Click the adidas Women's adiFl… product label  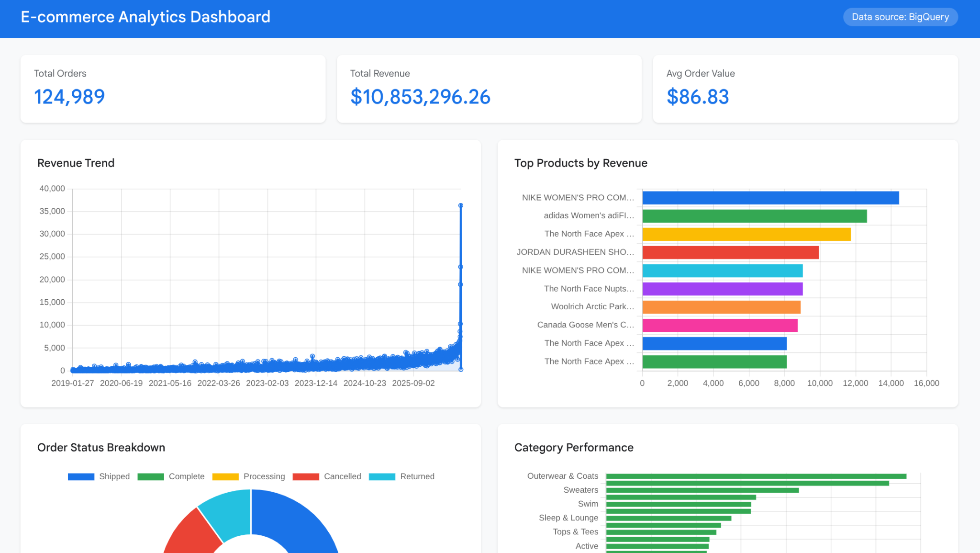[589, 215]
